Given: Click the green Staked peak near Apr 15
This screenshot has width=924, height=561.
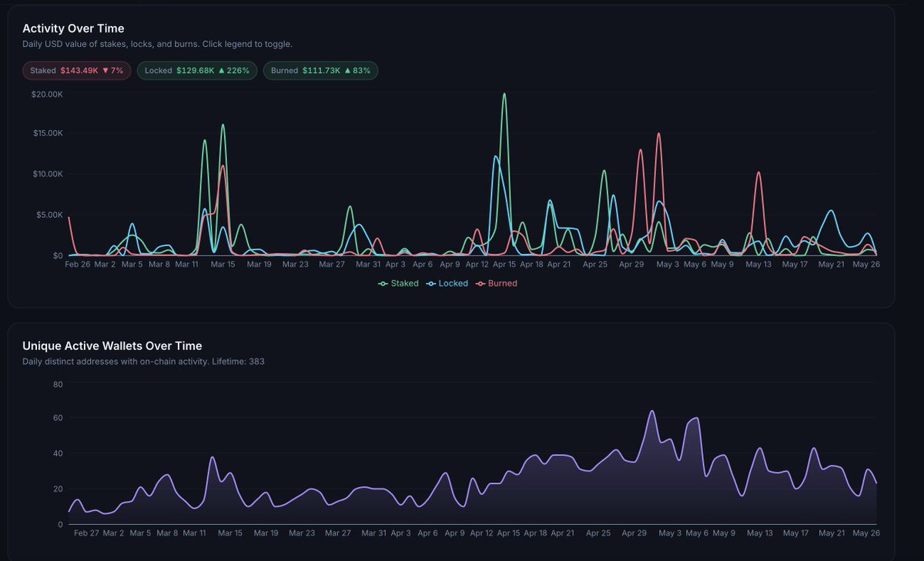Looking at the screenshot, I should pos(504,95).
